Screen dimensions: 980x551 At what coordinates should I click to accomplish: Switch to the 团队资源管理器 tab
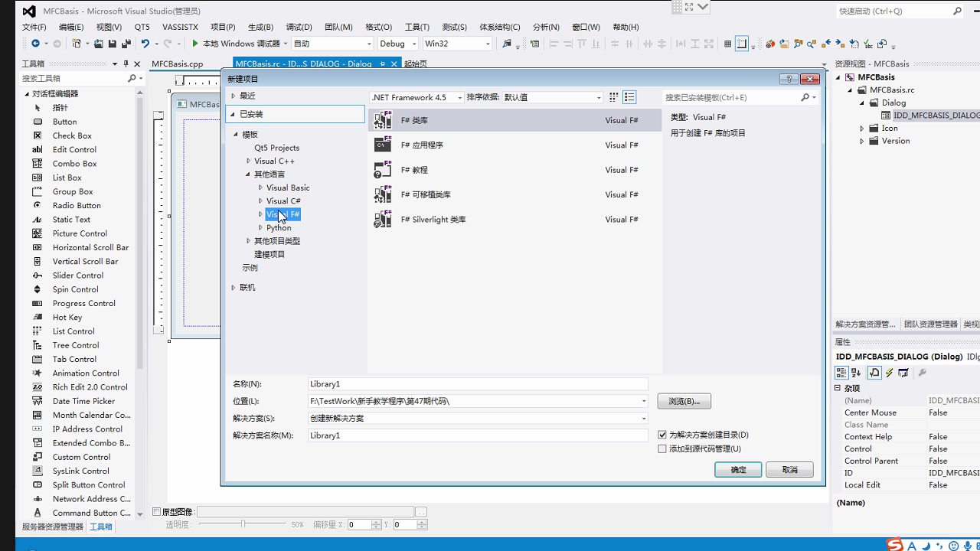pyautogui.click(x=930, y=324)
